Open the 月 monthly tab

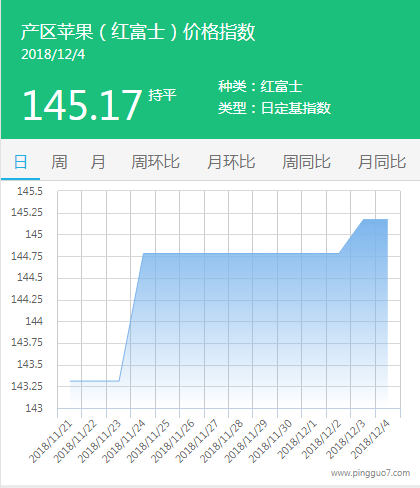(x=98, y=162)
